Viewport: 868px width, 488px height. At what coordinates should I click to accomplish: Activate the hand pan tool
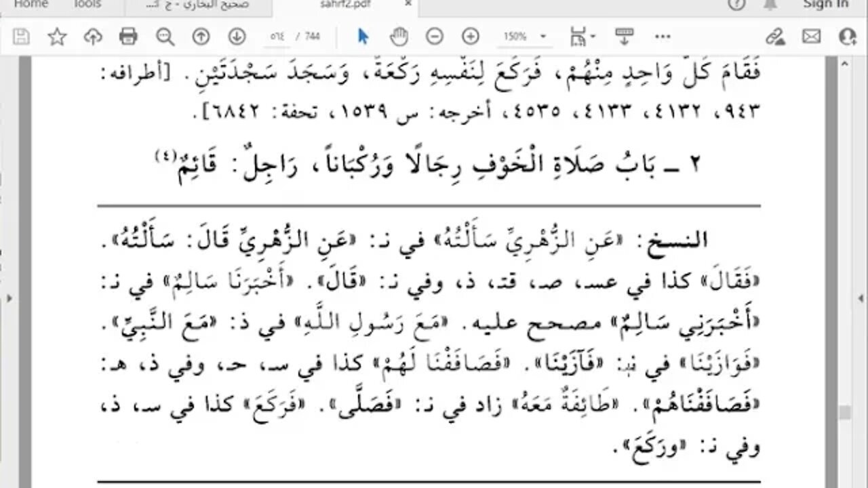point(399,36)
